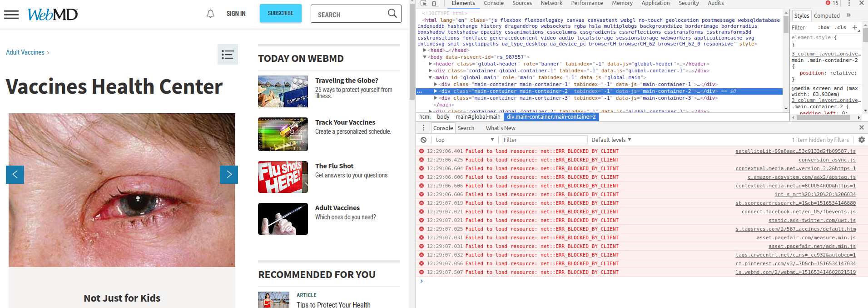
Task: Open the table of contents list icon
Action: pos(228,55)
